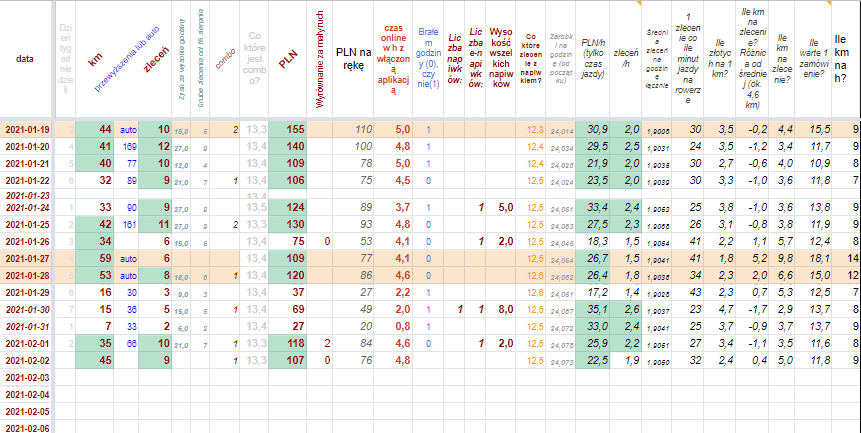The width and height of the screenshot is (861, 433).
Task: Click 'auto' cell in 2021-01-28 row
Action: (x=128, y=275)
